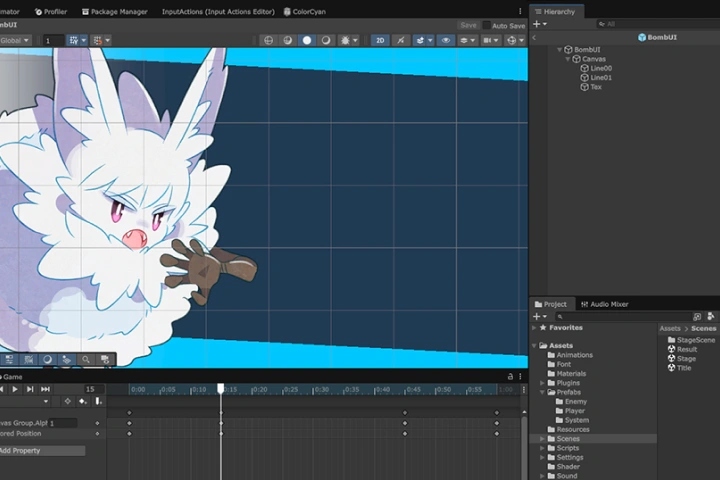Collapse the Prefabs folder

pos(542,392)
